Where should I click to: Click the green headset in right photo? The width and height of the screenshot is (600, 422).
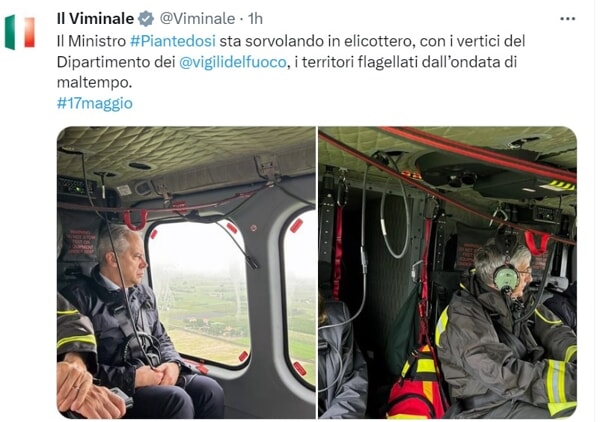point(506,277)
